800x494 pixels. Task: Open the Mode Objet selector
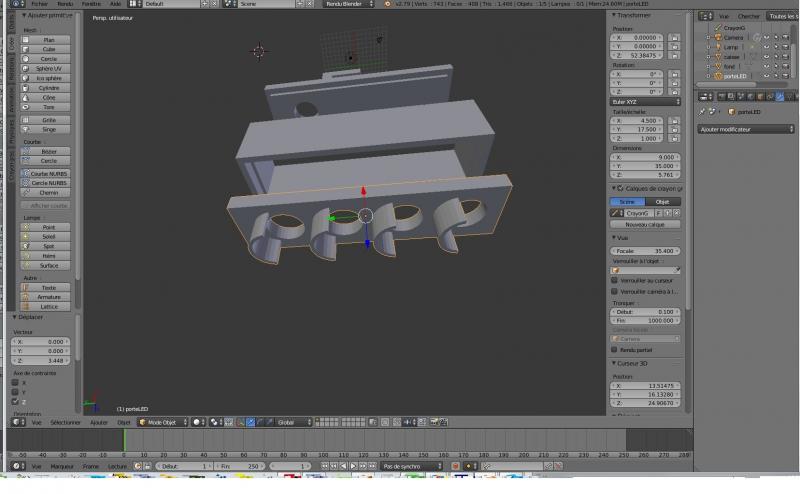click(162, 422)
